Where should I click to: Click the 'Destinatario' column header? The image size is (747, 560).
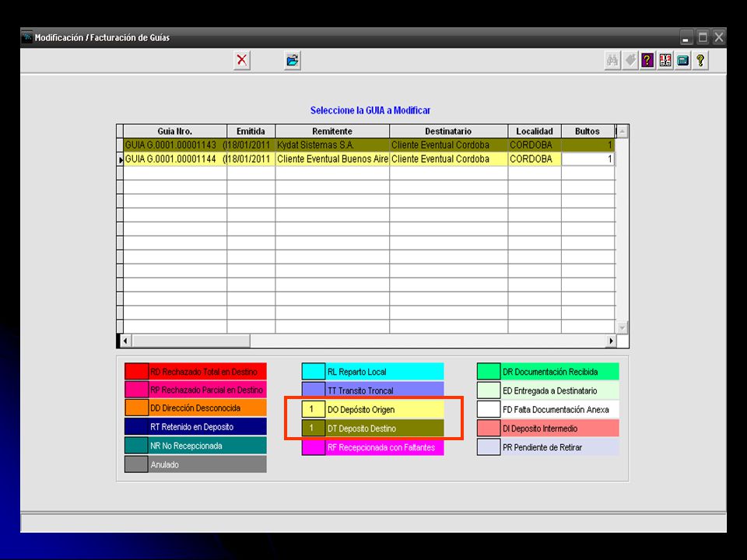448,131
